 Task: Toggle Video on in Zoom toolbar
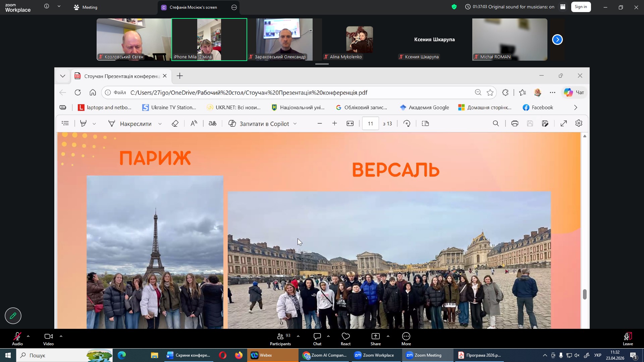[48, 339]
